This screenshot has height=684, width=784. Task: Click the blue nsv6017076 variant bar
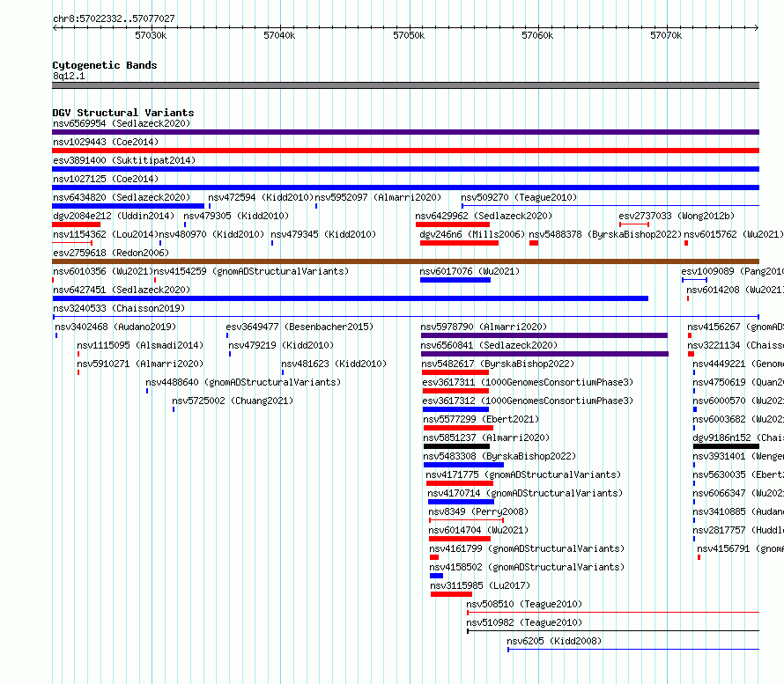(x=455, y=280)
